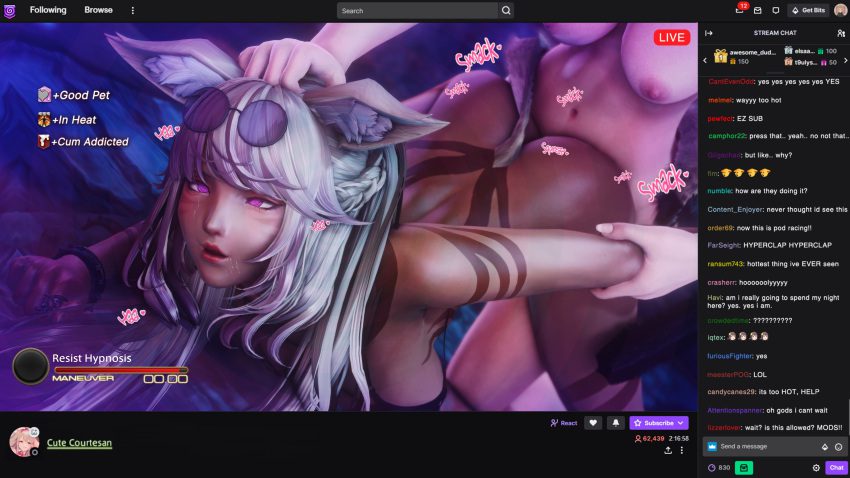The height and width of the screenshot is (478, 850).
Task: Expand the Subscribe dropdown
Action: tap(680, 423)
